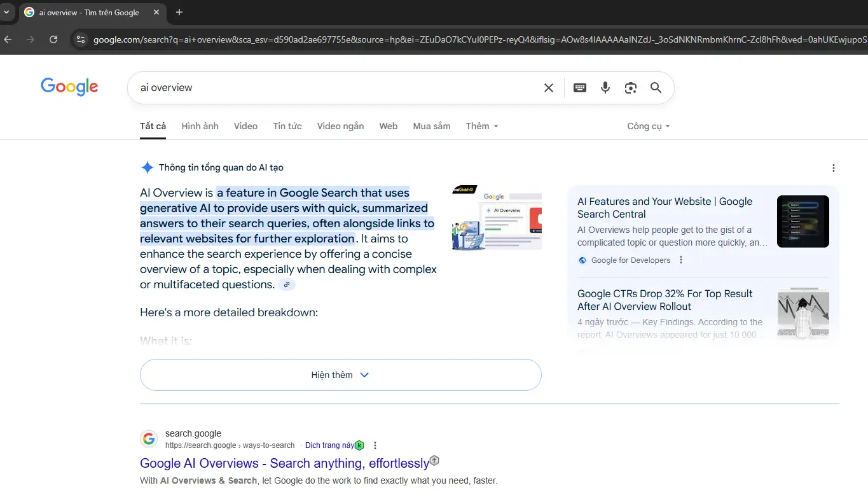Open the on-screen keyboard input tool

pos(580,88)
